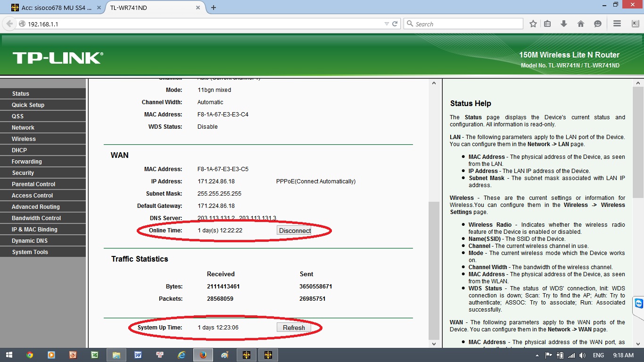Viewport: 644px width, 362px height.
Task: Open the Action Center flag icon
Action: pyautogui.click(x=549, y=355)
